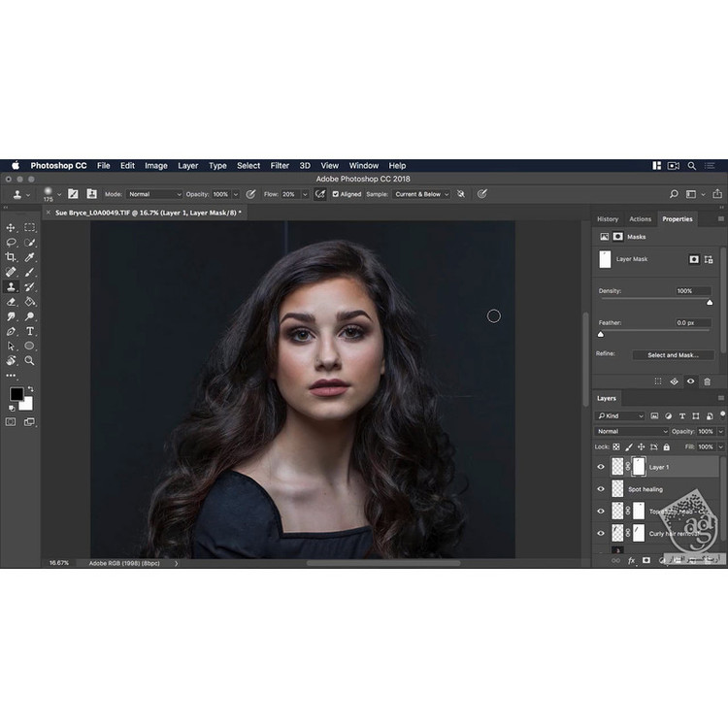
Task: Uncheck the Aligned checkbox
Action: (x=336, y=194)
